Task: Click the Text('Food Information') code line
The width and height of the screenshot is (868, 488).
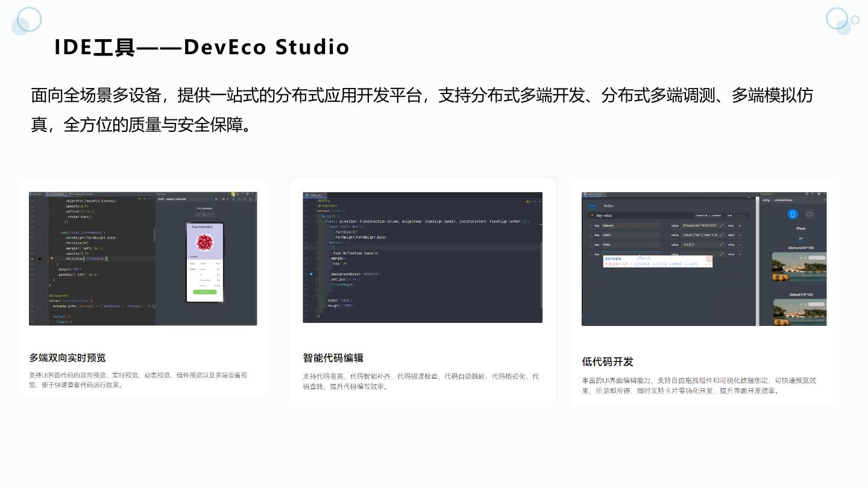Action: pos(83,233)
